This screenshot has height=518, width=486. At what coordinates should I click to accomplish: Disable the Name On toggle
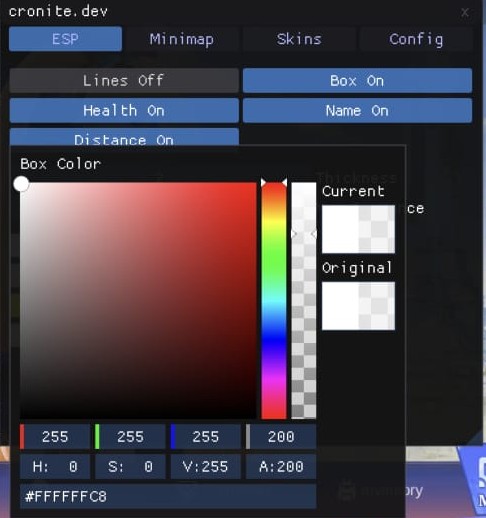(x=357, y=110)
